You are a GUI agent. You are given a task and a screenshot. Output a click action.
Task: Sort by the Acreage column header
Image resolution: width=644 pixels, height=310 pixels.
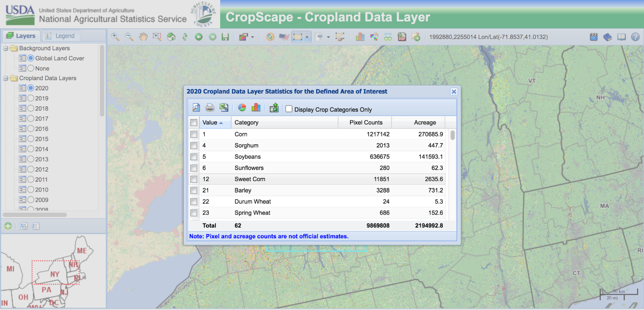coord(418,122)
